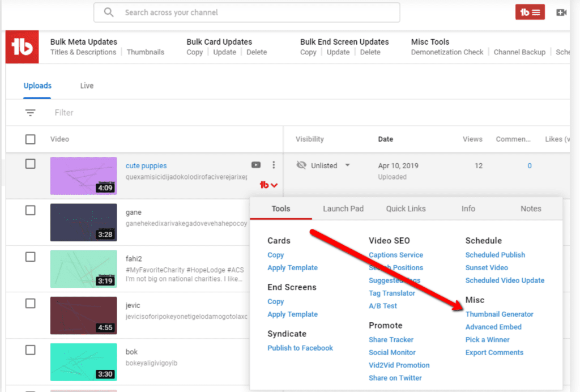Click Publish to Facebook under Syndicate
The image size is (580, 392).
300,348
